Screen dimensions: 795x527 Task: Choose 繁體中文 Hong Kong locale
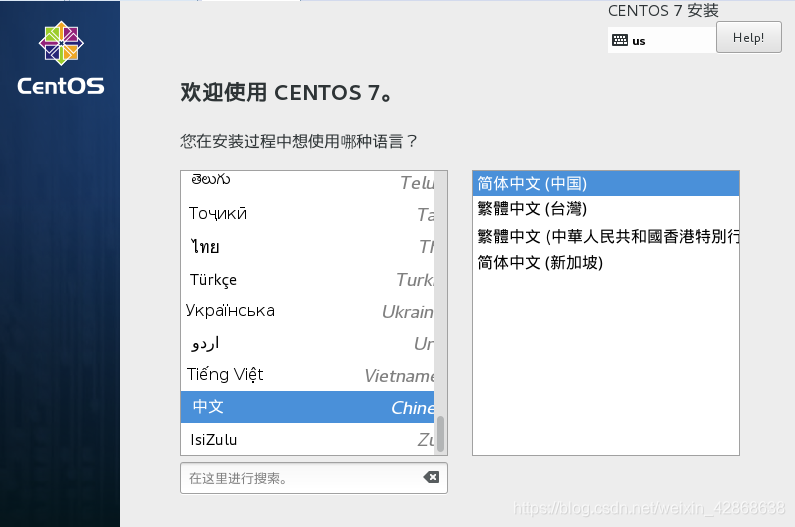(x=606, y=236)
